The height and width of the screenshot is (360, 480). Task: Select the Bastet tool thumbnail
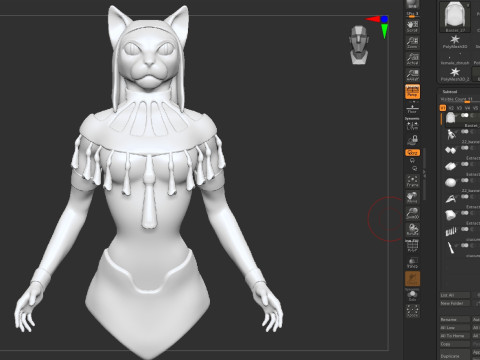pyautogui.click(x=455, y=17)
